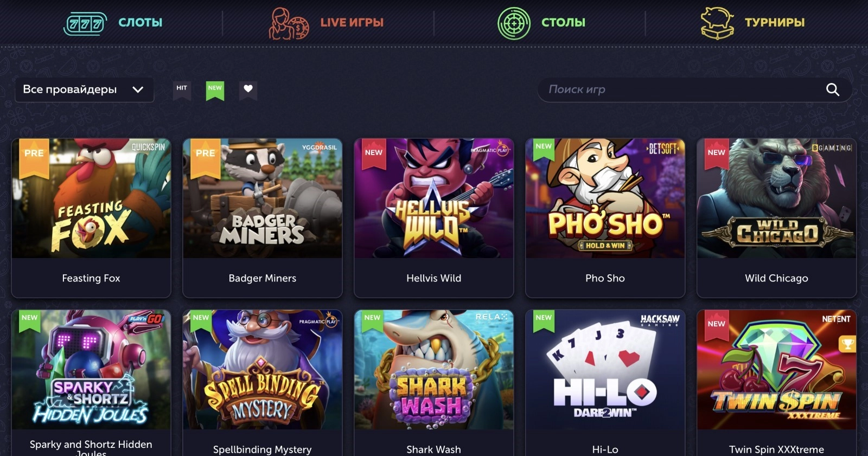Toggle the favorites heart filter
The image size is (868, 456).
pyautogui.click(x=248, y=90)
